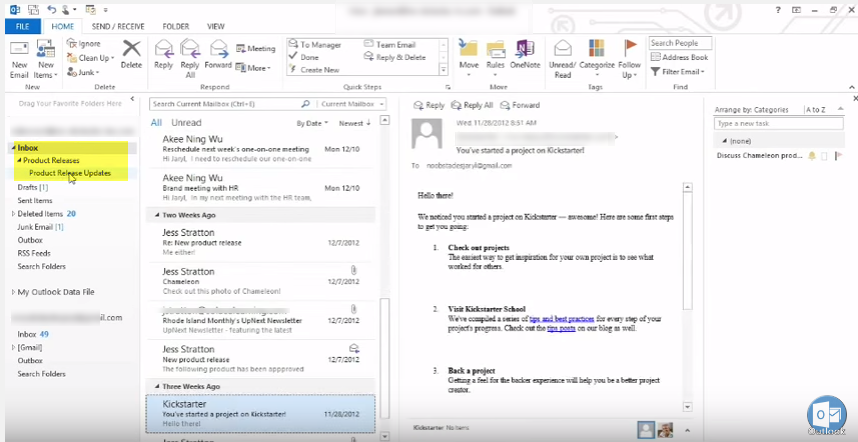Viewport: 858px width, 442px height.
Task: Click the ribbon Reply All icon
Action: coord(190,60)
